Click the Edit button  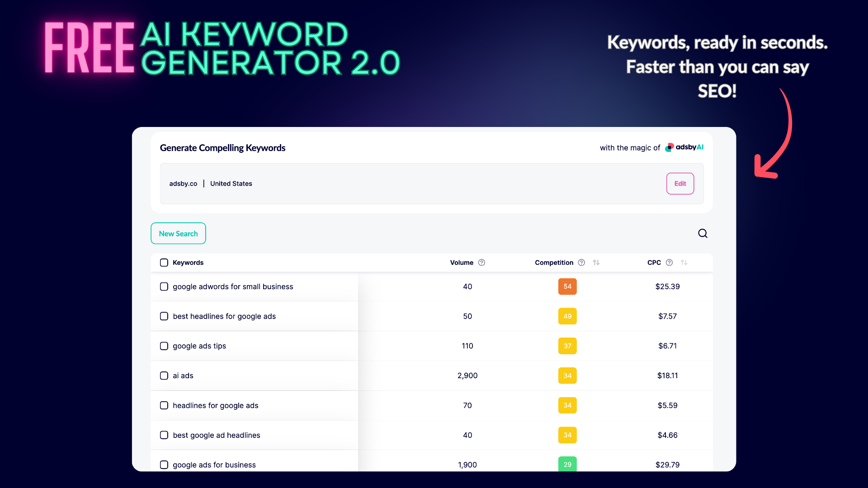[680, 183]
